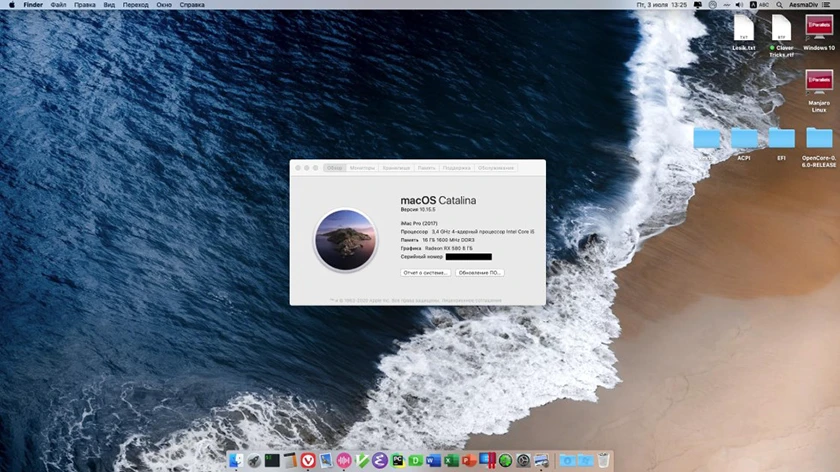Viewport: 840px width, 472px height.
Task: Open the Правка menu
Action: pyautogui.click(x=85, y=5)
